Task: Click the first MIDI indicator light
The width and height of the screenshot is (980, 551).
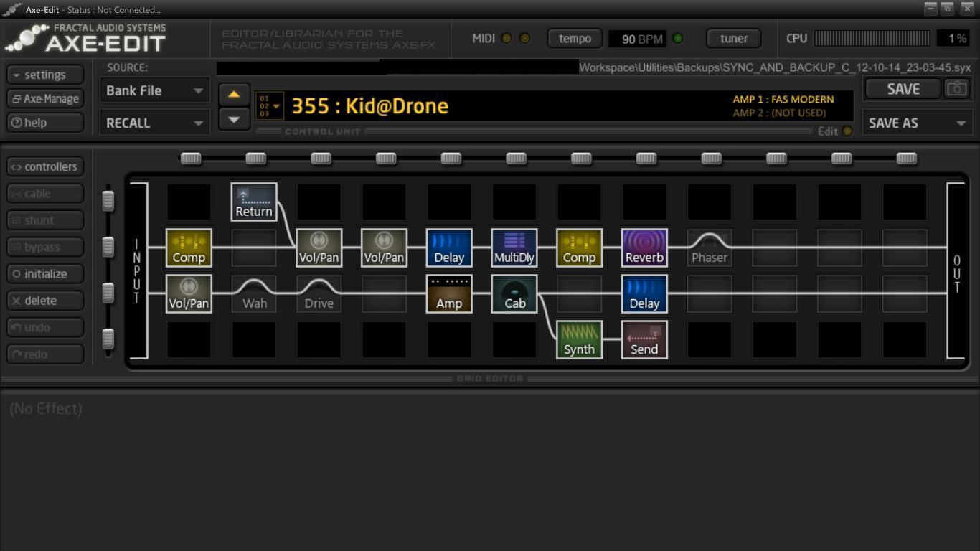Action: click(x=507, y=39)
